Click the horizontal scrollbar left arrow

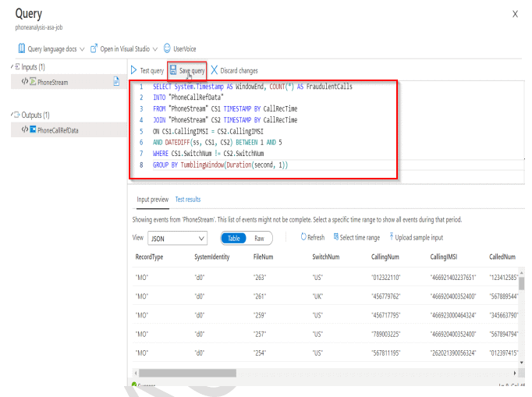[x=136, y=374]
